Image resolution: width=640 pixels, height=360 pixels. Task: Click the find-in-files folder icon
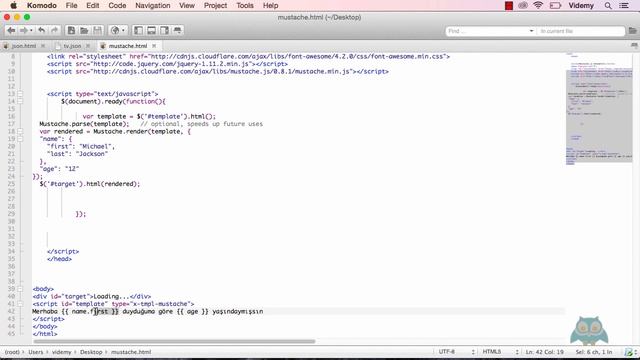point(633,31)
